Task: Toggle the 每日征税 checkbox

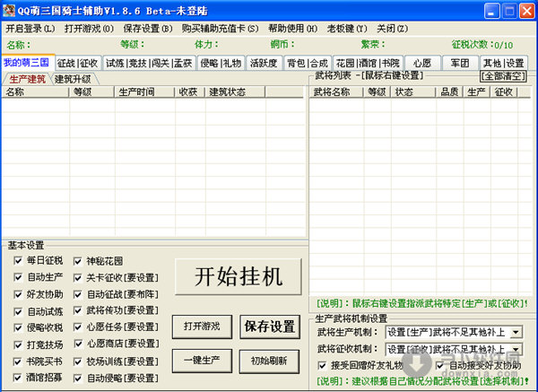Action: [18, 260]
